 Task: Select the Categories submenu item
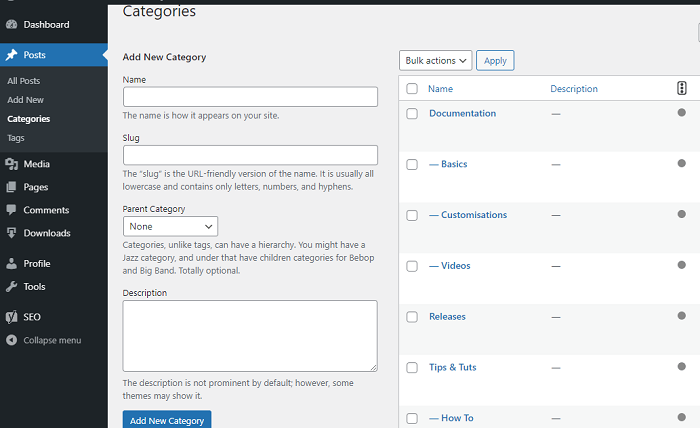point(29,119)
